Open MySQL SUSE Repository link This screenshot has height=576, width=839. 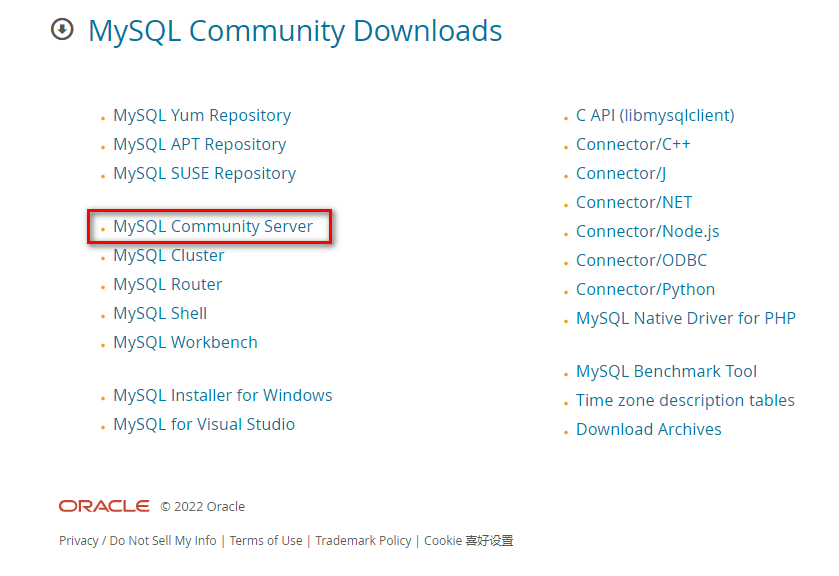204,173
